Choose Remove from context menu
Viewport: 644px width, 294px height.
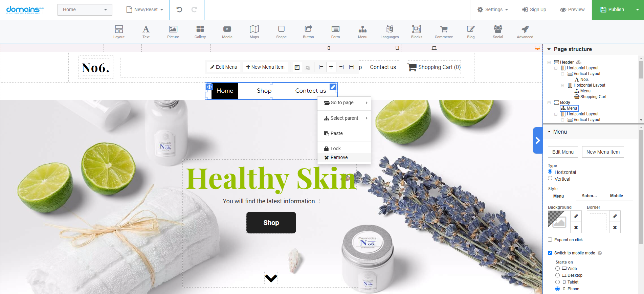click(339, 157)
